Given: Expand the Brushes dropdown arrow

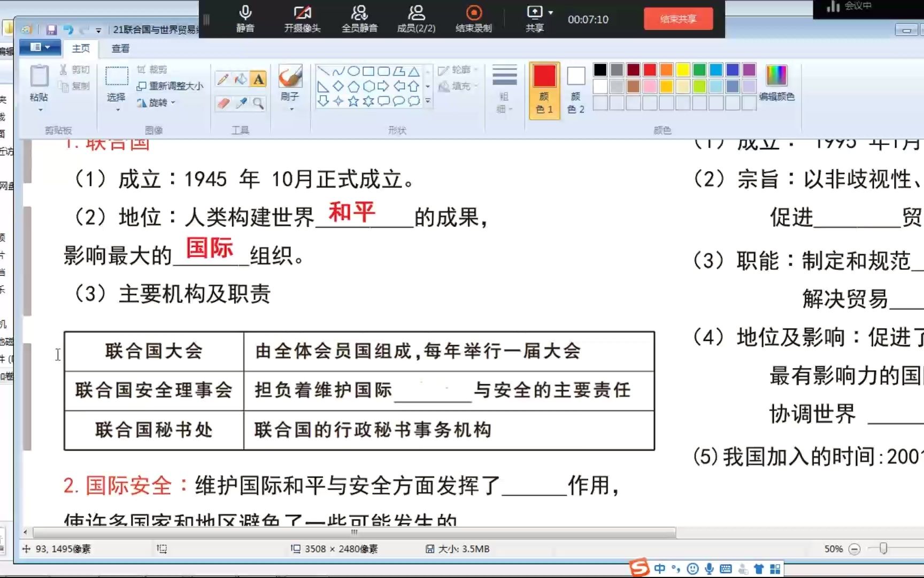Looking at the screenshot, I should point(291,109).
